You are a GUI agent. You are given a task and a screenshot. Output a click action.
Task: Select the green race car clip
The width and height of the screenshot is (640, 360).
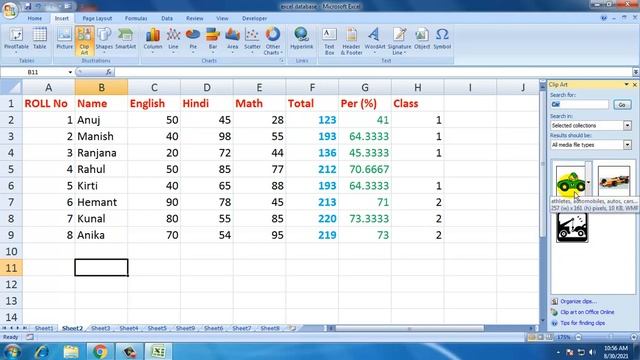pos(570,181)
